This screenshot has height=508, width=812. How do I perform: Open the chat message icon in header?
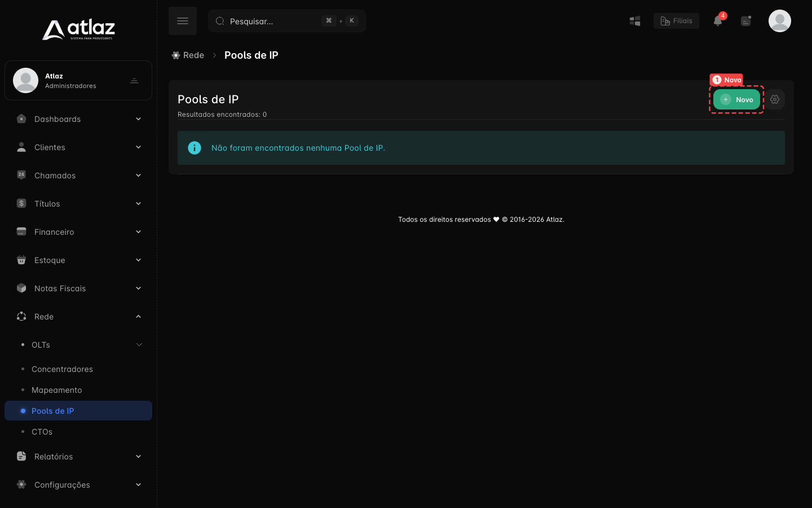click(745, 21)
